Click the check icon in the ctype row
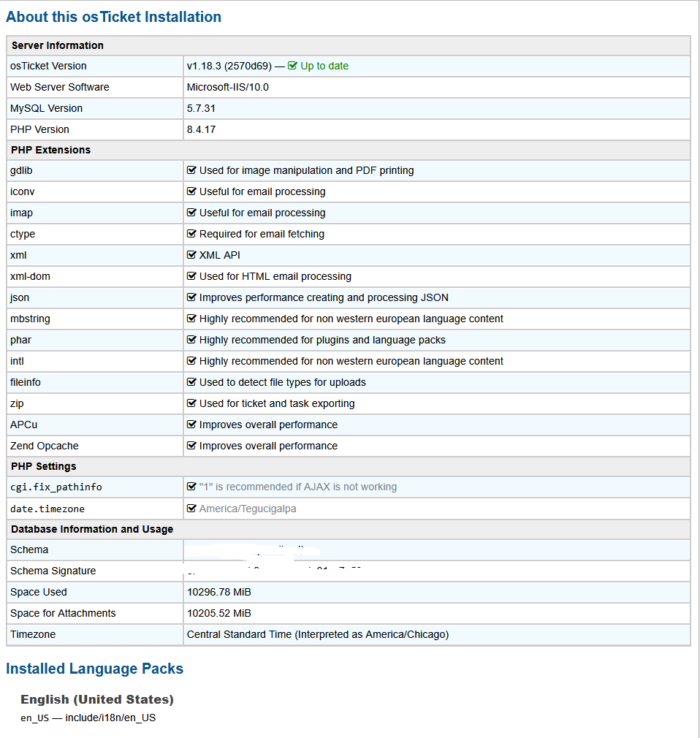 coord(191,234)
